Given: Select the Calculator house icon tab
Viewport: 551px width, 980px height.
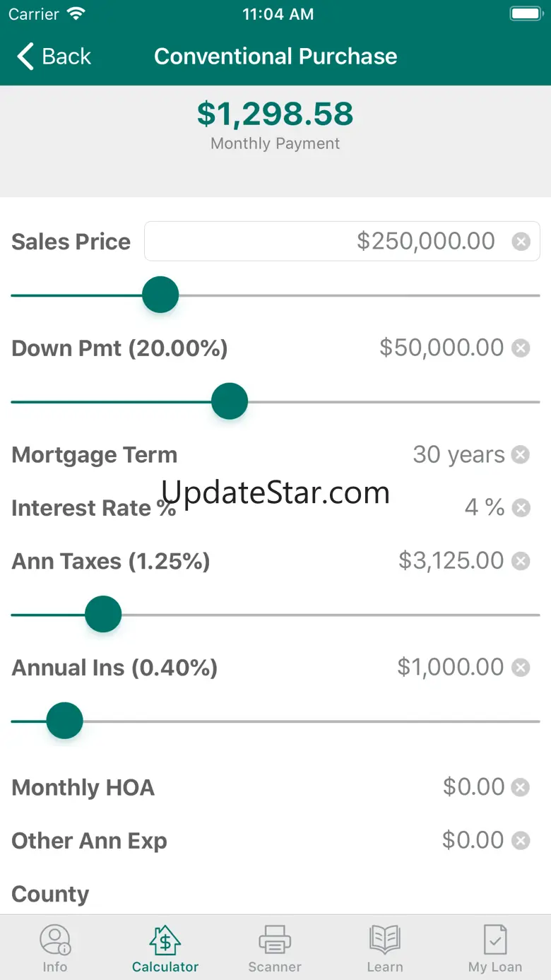Looking at the screenshot, I should click(165, 940).
